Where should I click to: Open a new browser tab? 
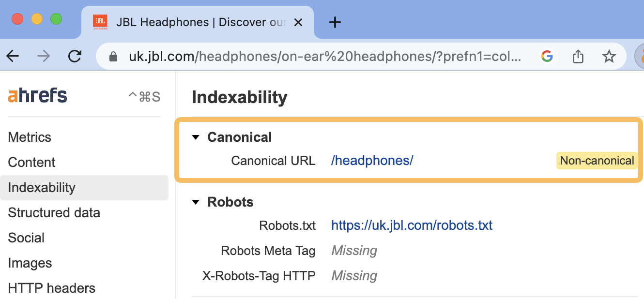[335, 22]
